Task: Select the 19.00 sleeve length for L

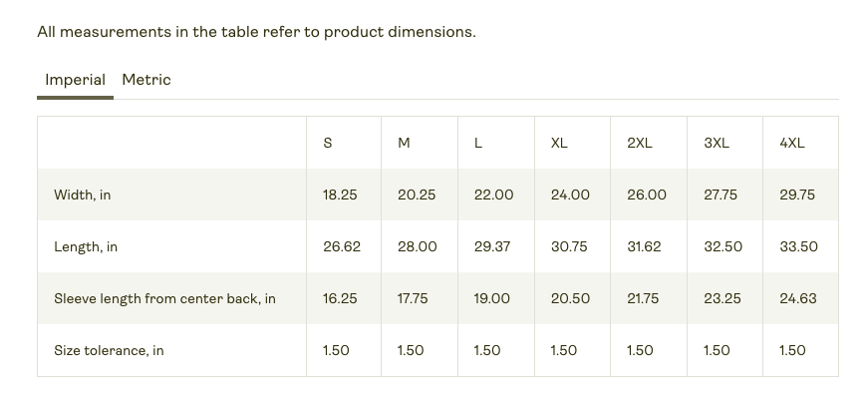Action: 492,298
